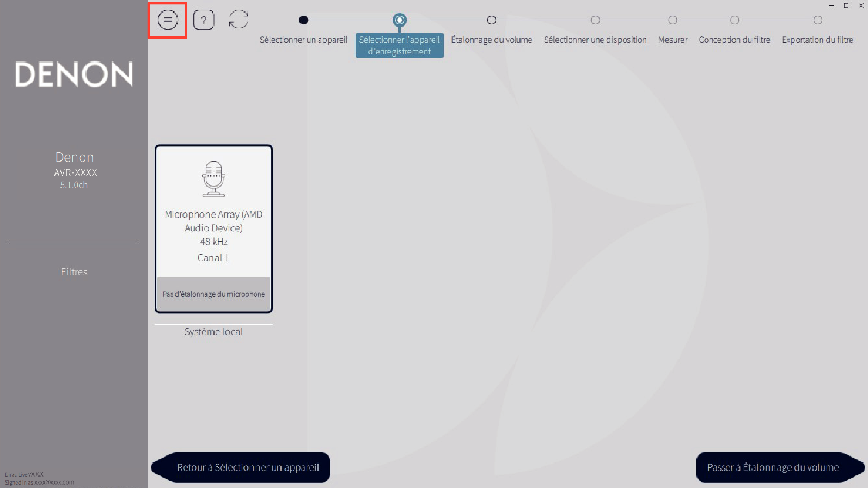Image resolution: width=868 pixels, height=488 pixels.
Task: Maximize the application window
Action: [x=846, y=5]
